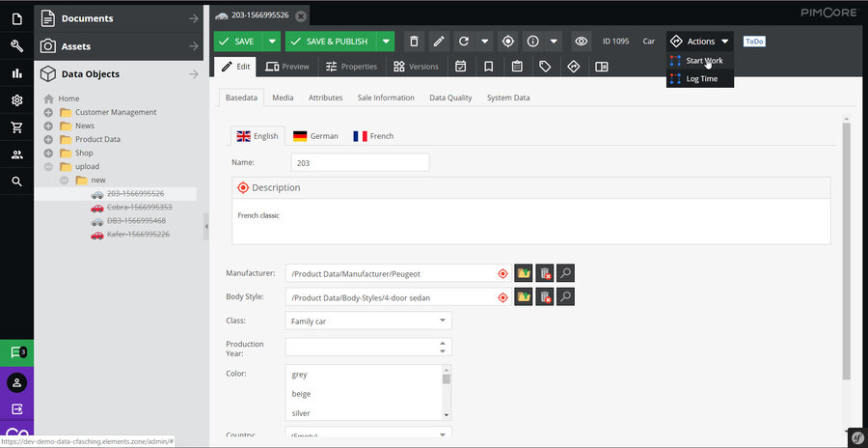Expand the Customer Management folder
Screen dimensions: 868x448
(x=48, y=112)
